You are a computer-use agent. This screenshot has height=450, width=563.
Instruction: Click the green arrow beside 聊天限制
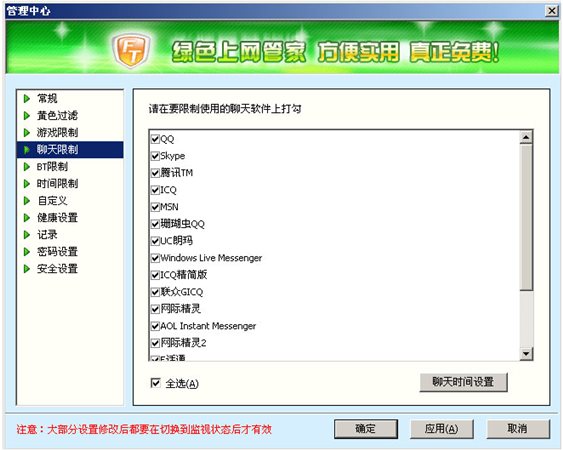pos(27,149)
